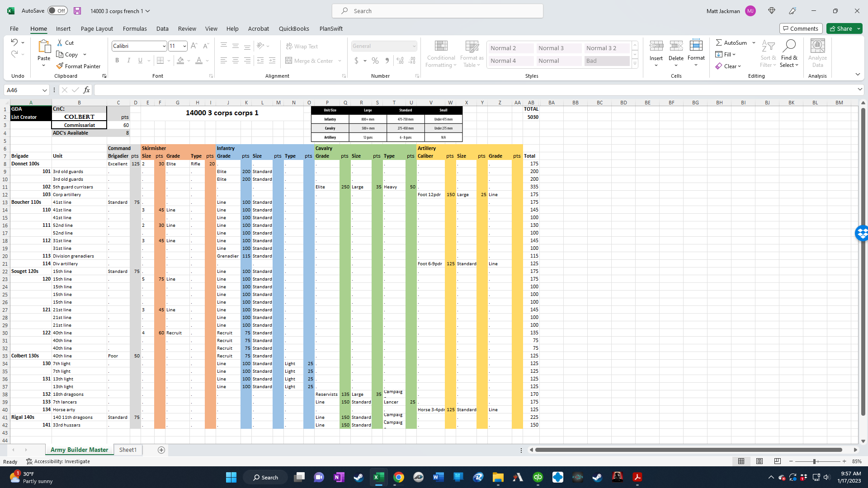Image resolution: width=868 pixels, height=488 pixels.
Task: Switch to the Sheet1 worksheet tab
Action: 127,450
